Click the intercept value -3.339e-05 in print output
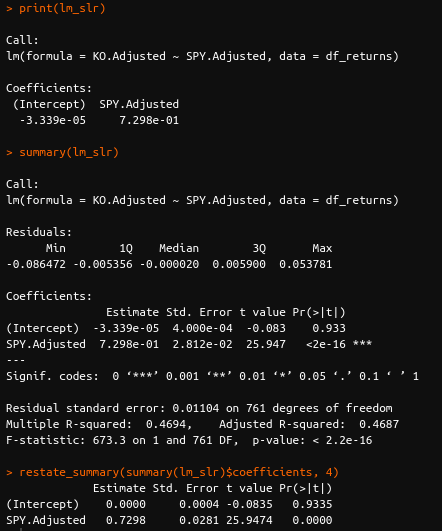Screen dimensions: 442x531 52,120
